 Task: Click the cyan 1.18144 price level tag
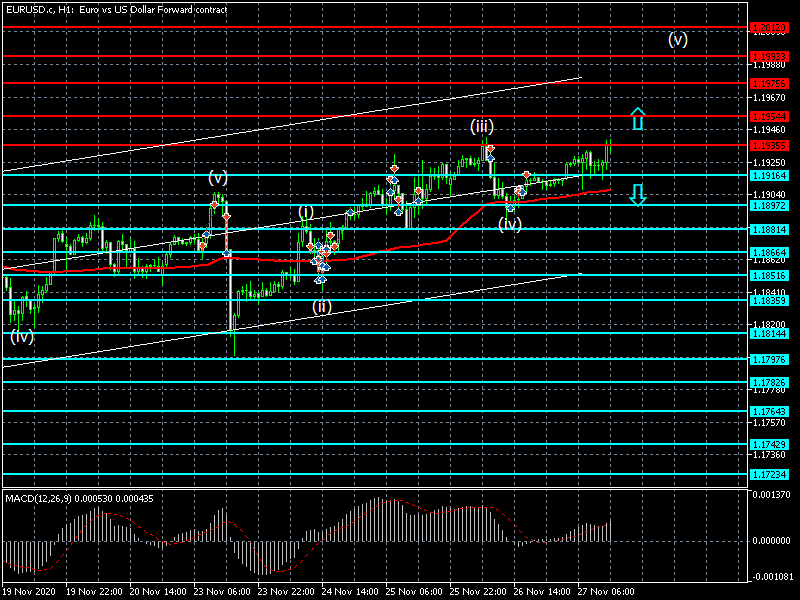point(769,334)
